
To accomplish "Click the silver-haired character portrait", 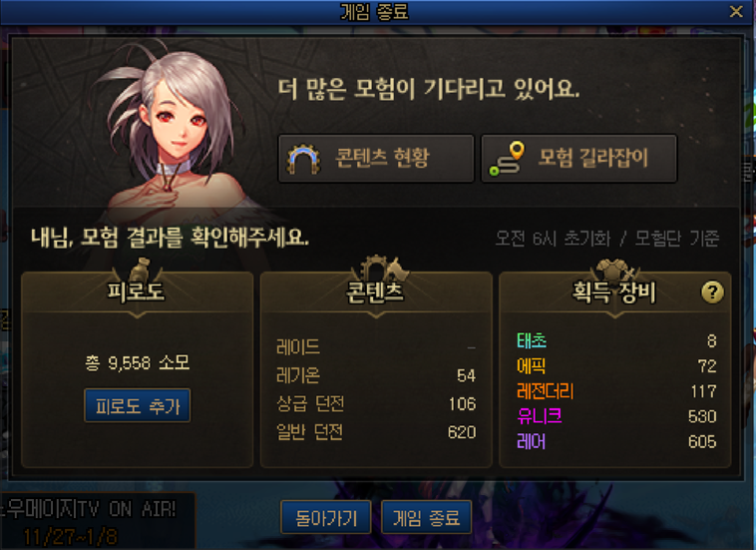I will click(174, 130).
